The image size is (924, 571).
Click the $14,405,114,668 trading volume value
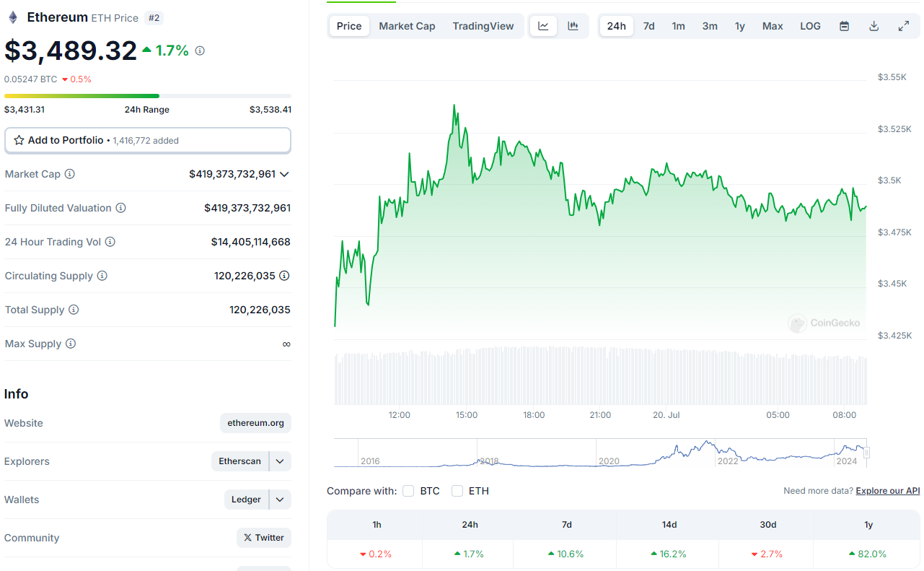point(251,242)
